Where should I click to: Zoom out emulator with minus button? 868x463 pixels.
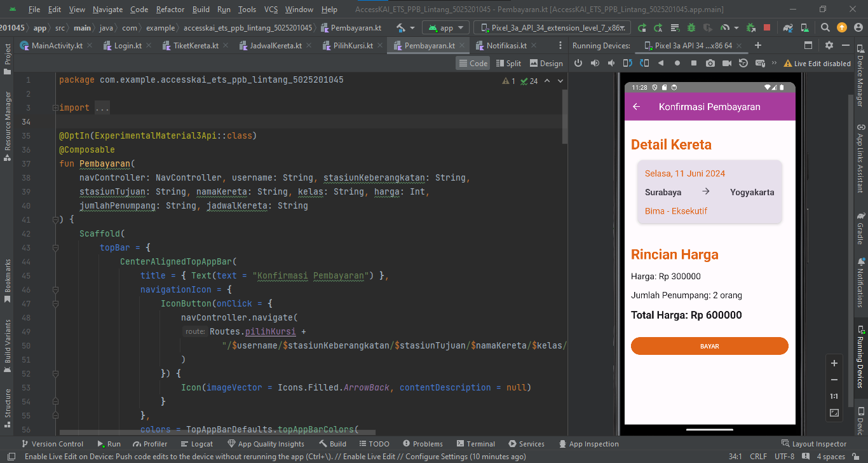pos(834,380)
